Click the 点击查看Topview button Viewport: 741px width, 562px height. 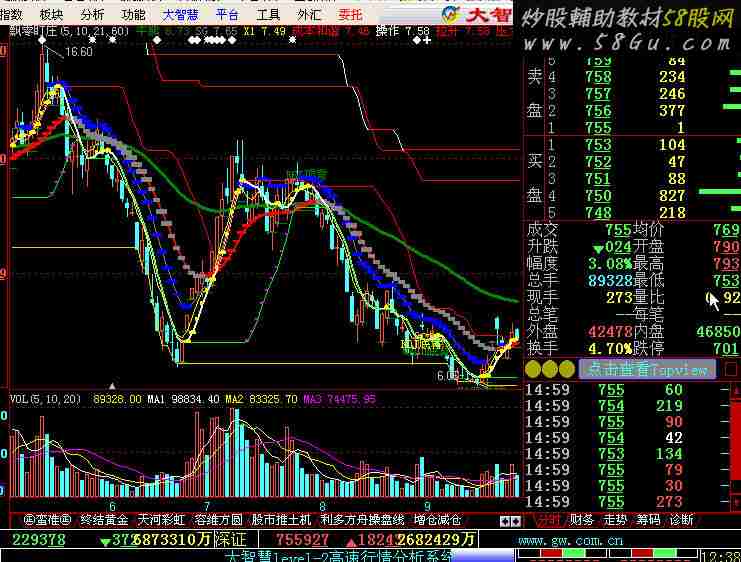coord(647,369)
